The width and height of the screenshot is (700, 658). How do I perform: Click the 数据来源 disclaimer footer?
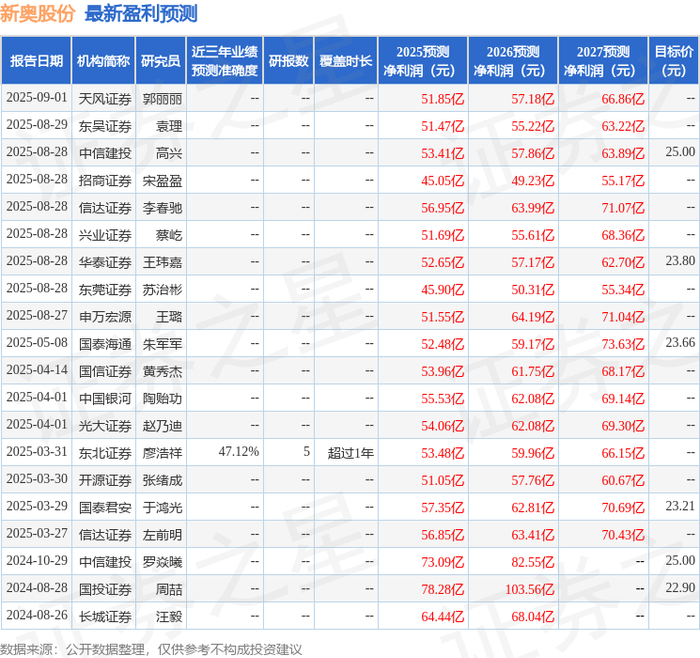(151, 649)
